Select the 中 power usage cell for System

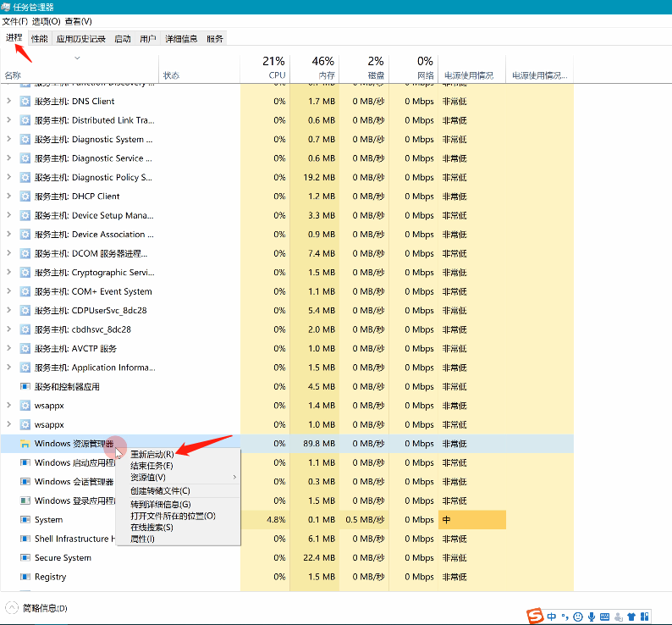tap(472, 519)
